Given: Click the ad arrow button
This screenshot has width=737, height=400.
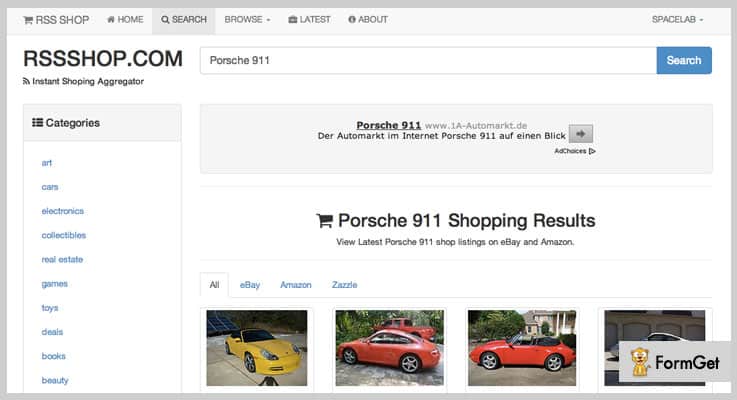Looking at the screenshot, I should 580,133.
